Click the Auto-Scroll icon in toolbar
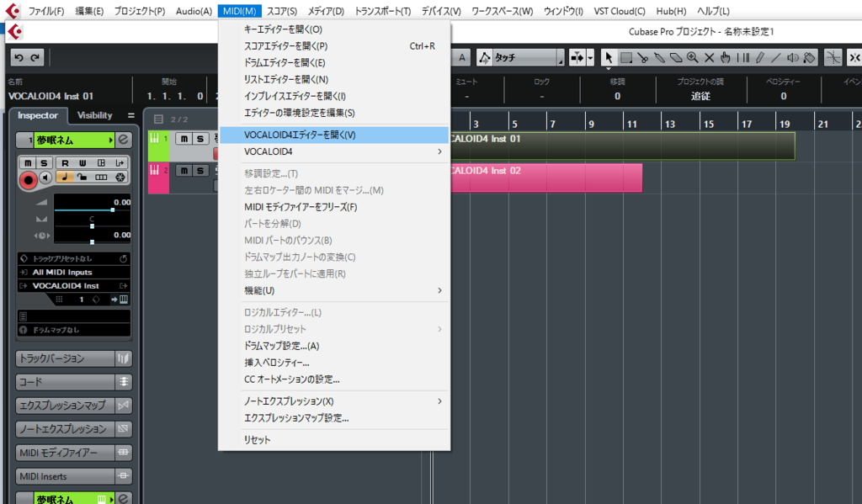Screen dimensions: 862x504 (x=577, y=57)
